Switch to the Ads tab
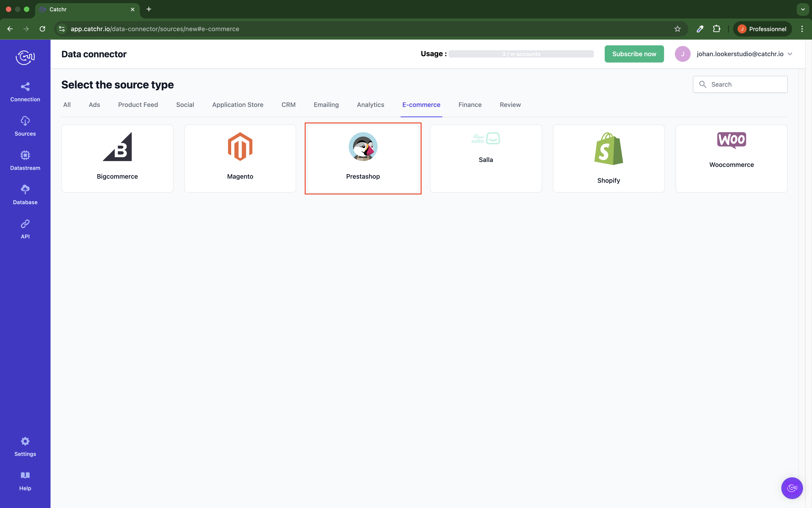Viewport: 812px width, 508px height. coord(95,105)
